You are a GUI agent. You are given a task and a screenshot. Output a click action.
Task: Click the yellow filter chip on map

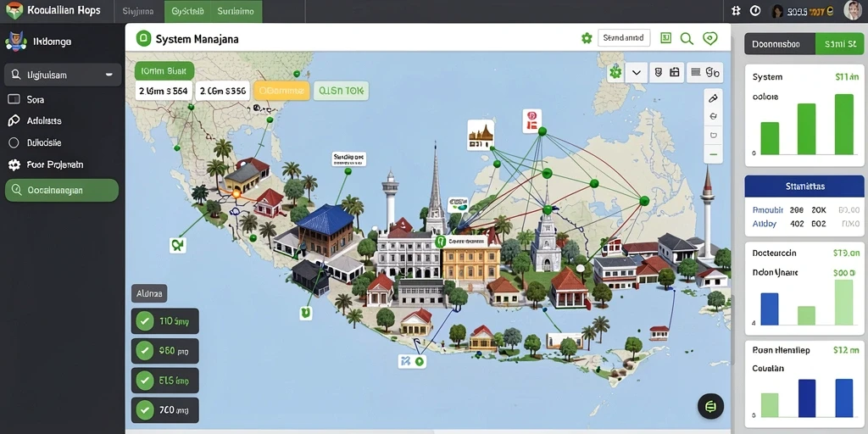[281, 91]
